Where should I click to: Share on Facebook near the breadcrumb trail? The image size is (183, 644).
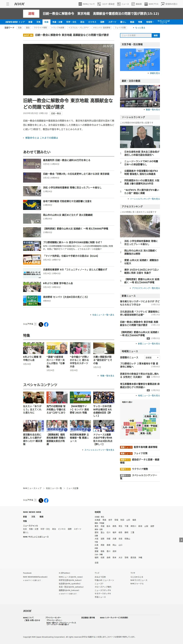(46, 500)
